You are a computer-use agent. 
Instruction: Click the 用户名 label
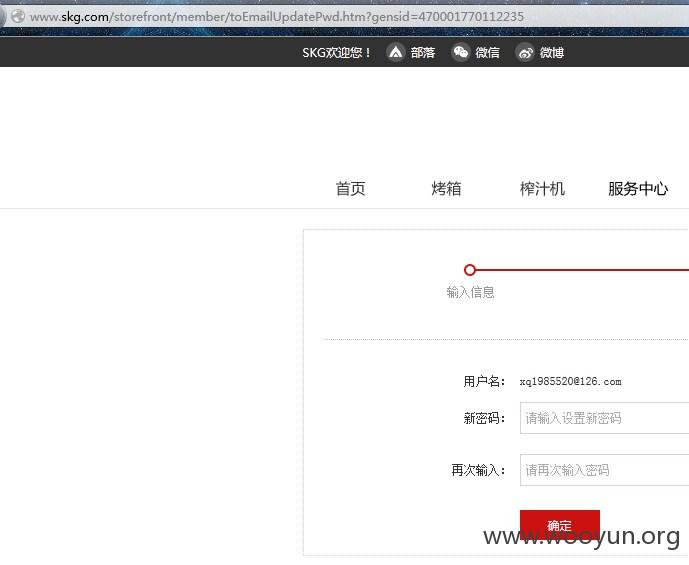(x=484, y=381)
